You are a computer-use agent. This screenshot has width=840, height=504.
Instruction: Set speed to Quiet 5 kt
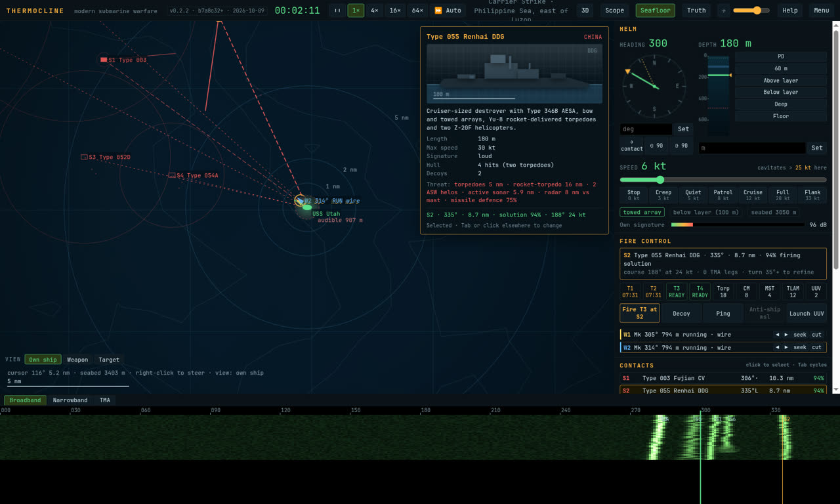coord(693,196)
